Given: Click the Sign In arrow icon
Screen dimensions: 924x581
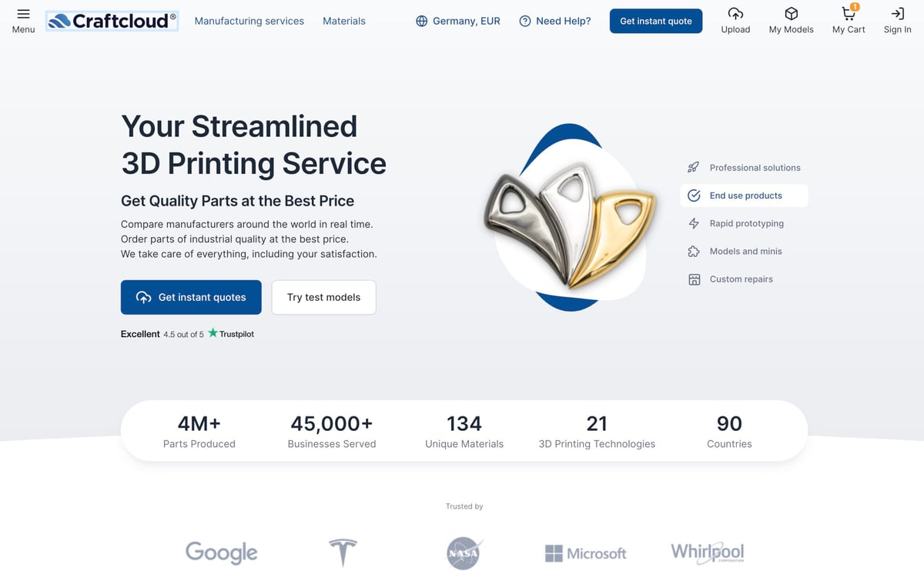Looking at the screenshot, I should click(x=897, y=14).
